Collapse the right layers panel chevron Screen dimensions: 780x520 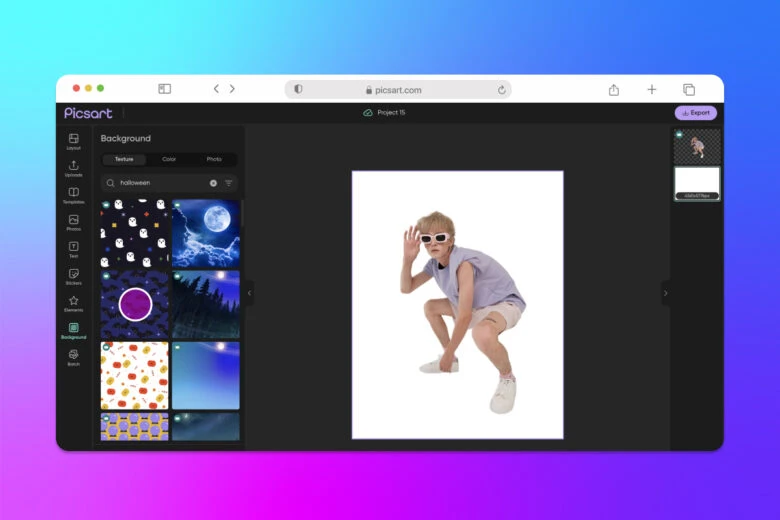[665, 293]
